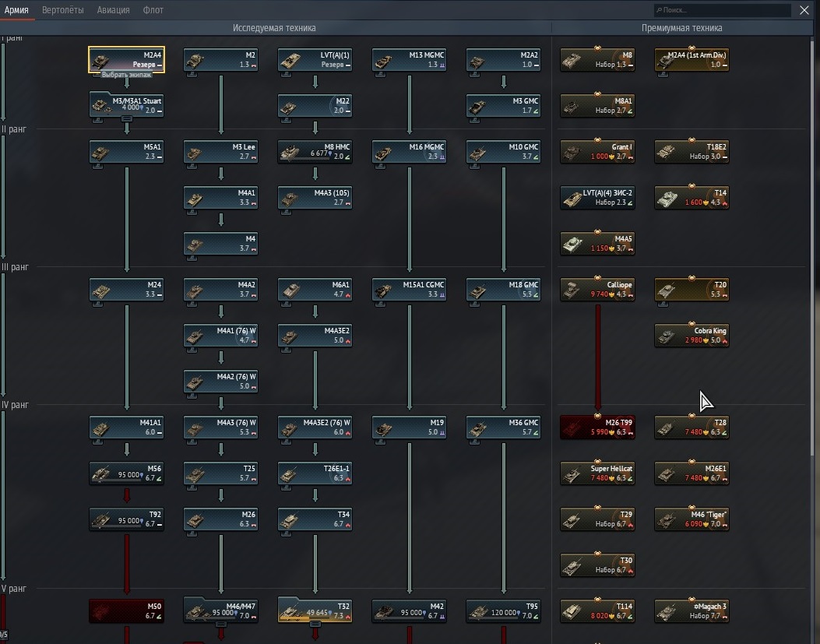Select the T25 tank card

pos(220,473)
